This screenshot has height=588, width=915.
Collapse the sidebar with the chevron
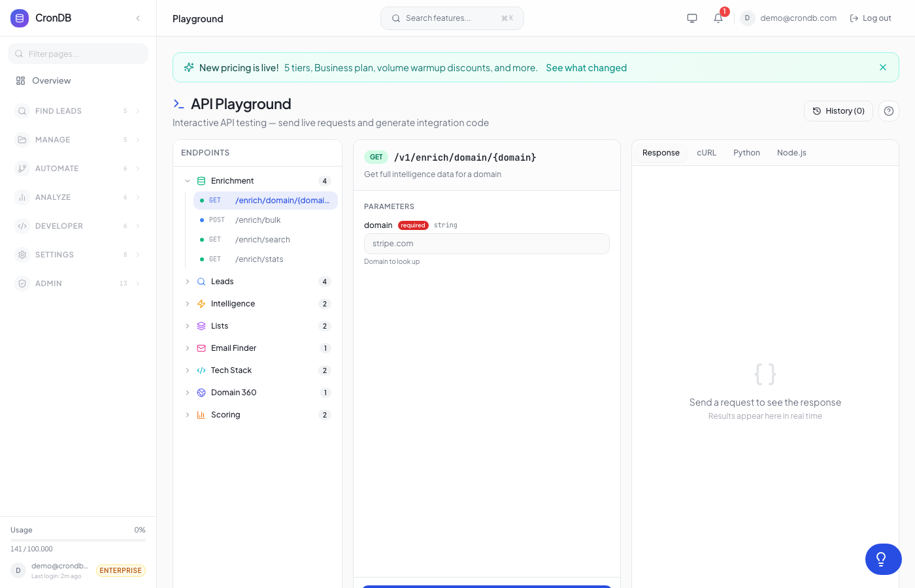point(138,18)
